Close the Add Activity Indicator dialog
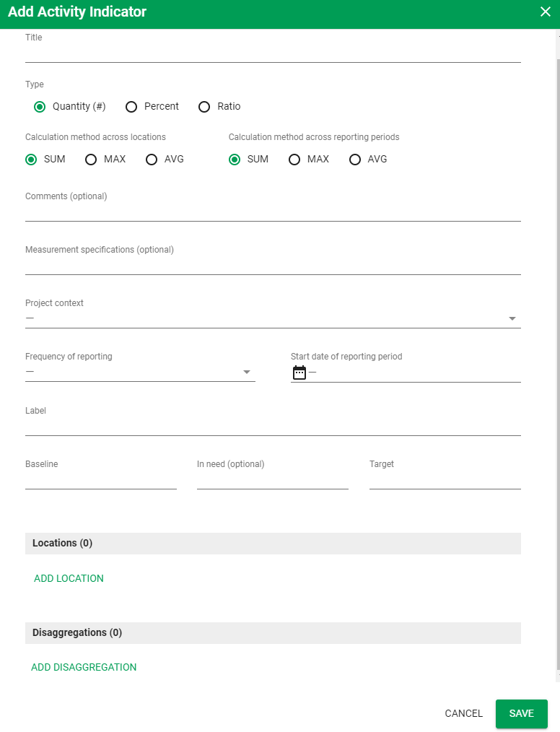This screenshot has width=560, height=732. pyautogui.click(x=545, y=12)
